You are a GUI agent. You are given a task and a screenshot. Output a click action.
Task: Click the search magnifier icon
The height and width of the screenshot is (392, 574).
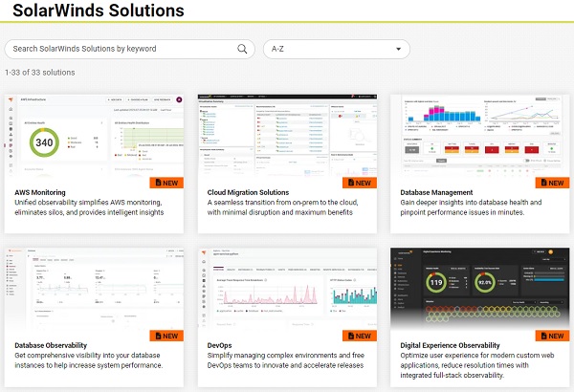[242, 49]
